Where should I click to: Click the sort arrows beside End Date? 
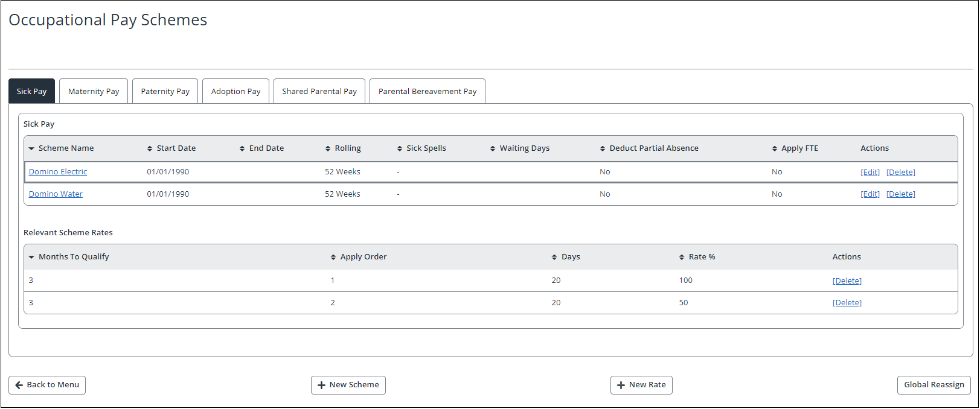click(x=242, y=148)
